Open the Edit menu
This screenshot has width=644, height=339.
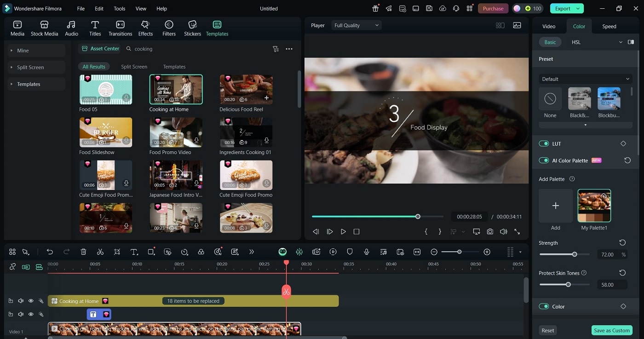coord(99,8)
